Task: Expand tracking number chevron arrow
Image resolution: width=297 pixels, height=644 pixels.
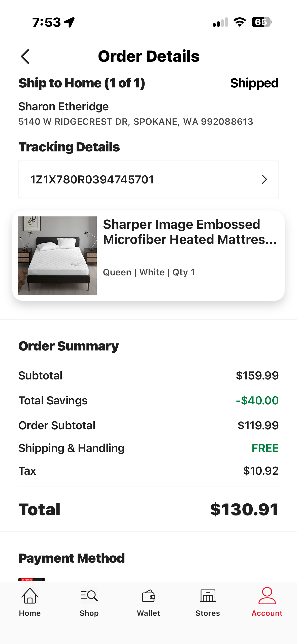Action: click(x=264, y=179)
